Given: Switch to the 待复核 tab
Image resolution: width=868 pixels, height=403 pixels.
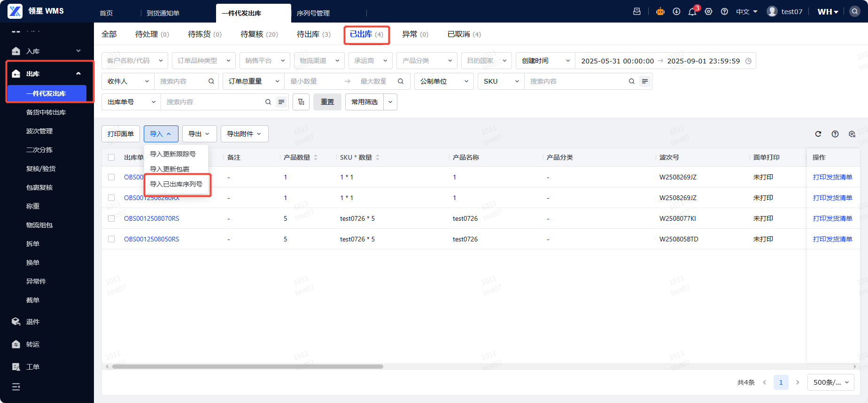Looking at the screenshot, I should coord(259,34).
